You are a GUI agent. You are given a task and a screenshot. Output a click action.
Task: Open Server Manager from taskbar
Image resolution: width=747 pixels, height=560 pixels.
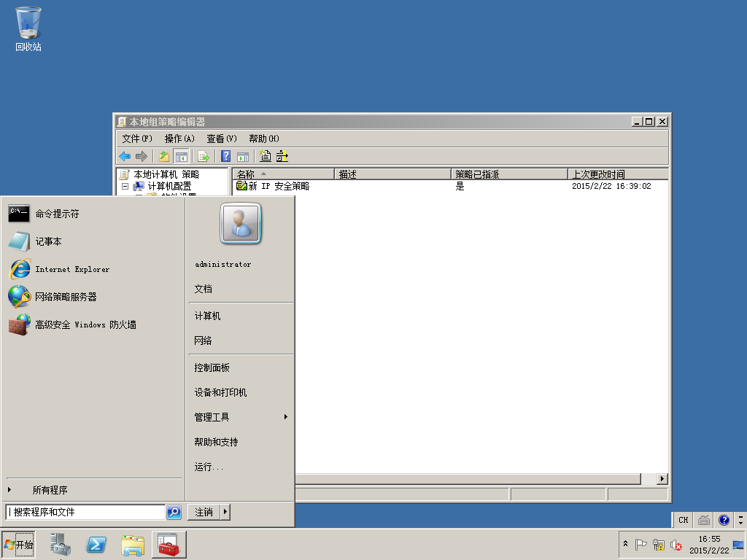click(61, 545)
